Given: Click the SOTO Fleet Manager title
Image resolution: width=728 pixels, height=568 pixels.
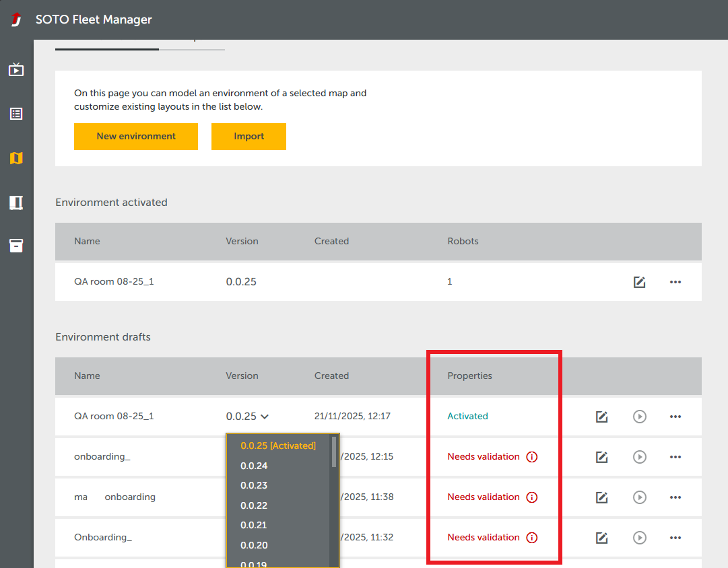Looking at the screenshot, I should (x=94, y=20).
